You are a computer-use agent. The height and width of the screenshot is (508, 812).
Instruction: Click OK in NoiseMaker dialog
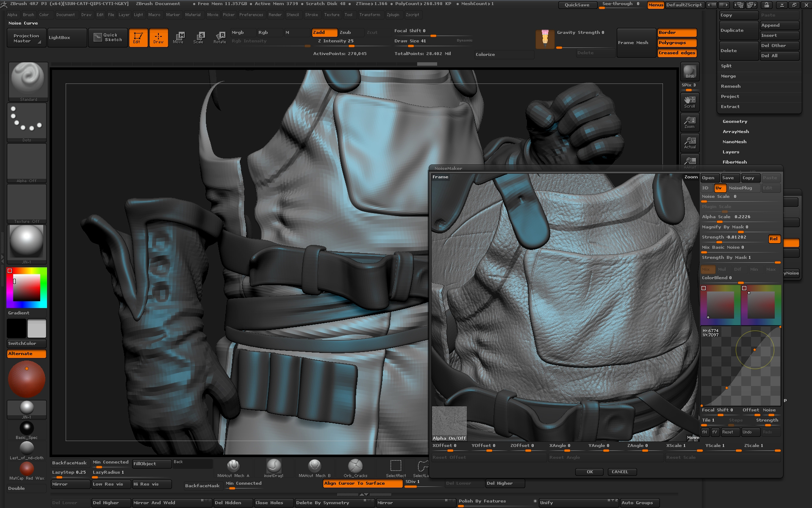[590, 472]
